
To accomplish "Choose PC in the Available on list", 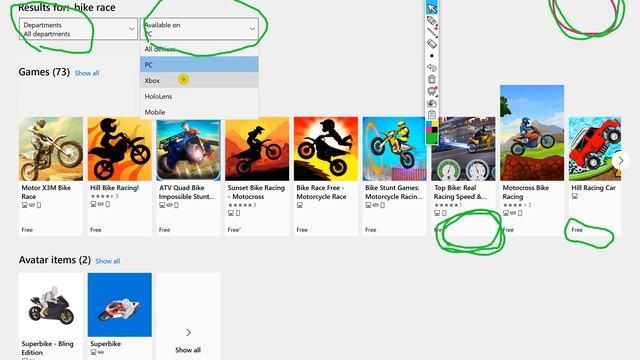I will pyautogui.click(x=199, y=64).
